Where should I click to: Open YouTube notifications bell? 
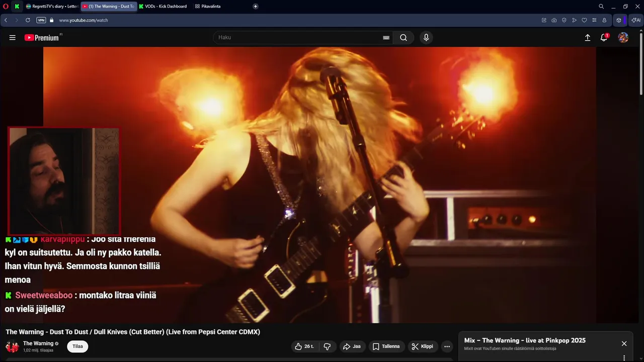pos(604,38)
